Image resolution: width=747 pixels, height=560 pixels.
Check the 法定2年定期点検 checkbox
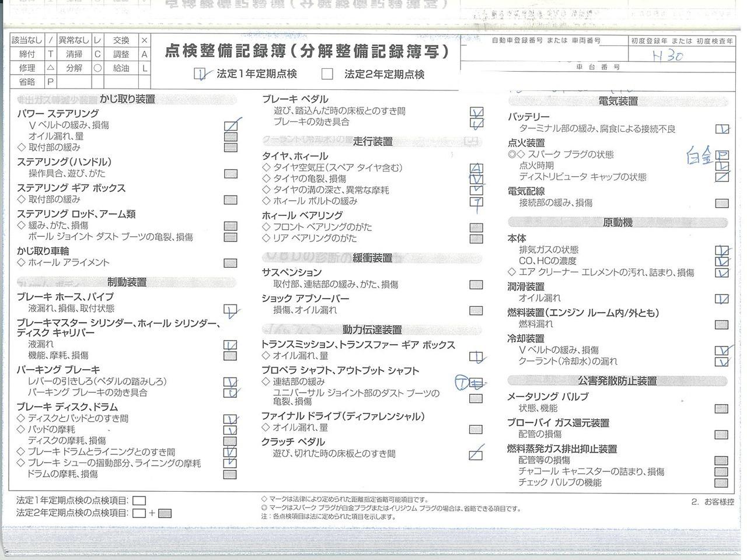(327, 74)
